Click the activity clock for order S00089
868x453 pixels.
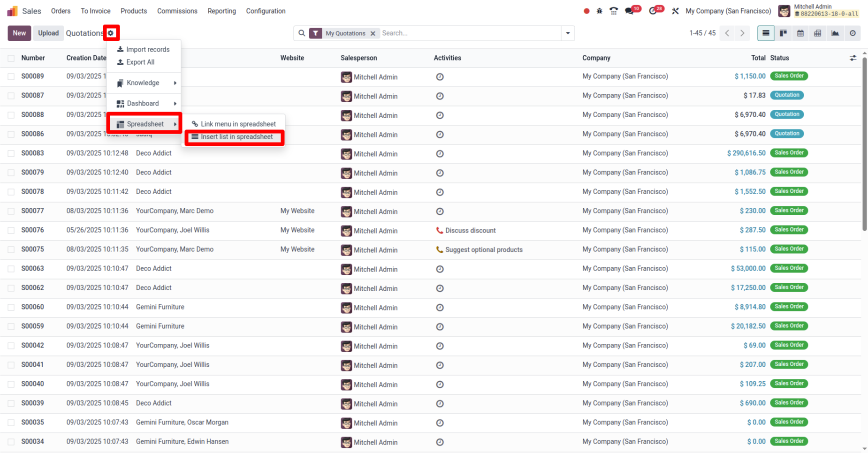440,77
